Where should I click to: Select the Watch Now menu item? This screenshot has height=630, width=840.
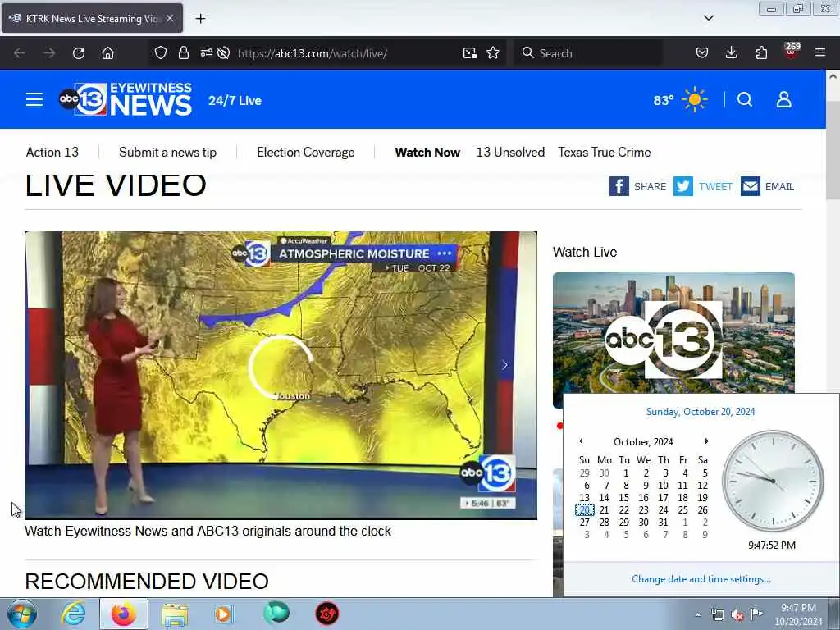[x=427, y=152]
